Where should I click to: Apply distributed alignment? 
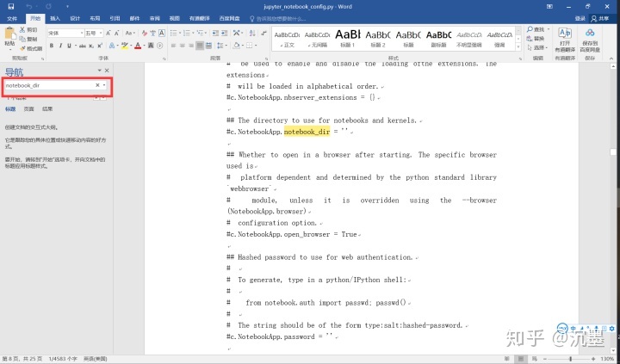(x=208, y=46)
